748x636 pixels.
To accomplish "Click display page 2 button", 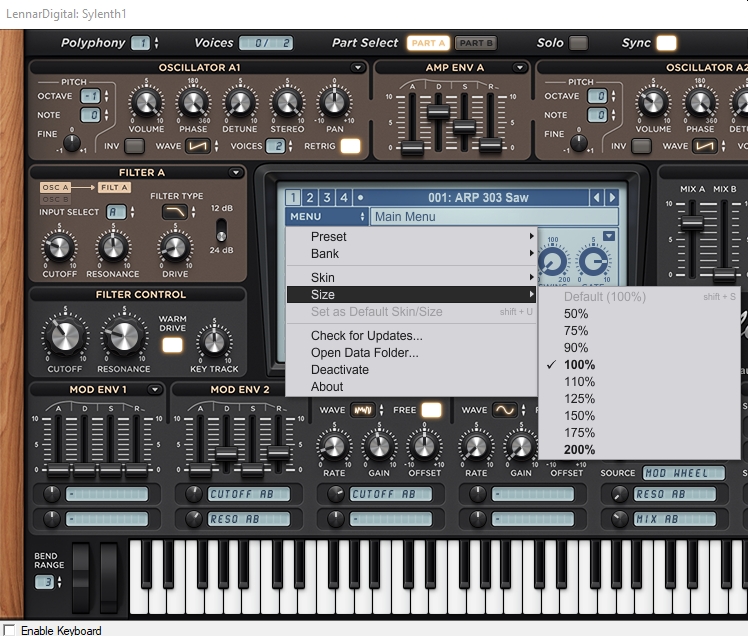I will click(310, 198).
